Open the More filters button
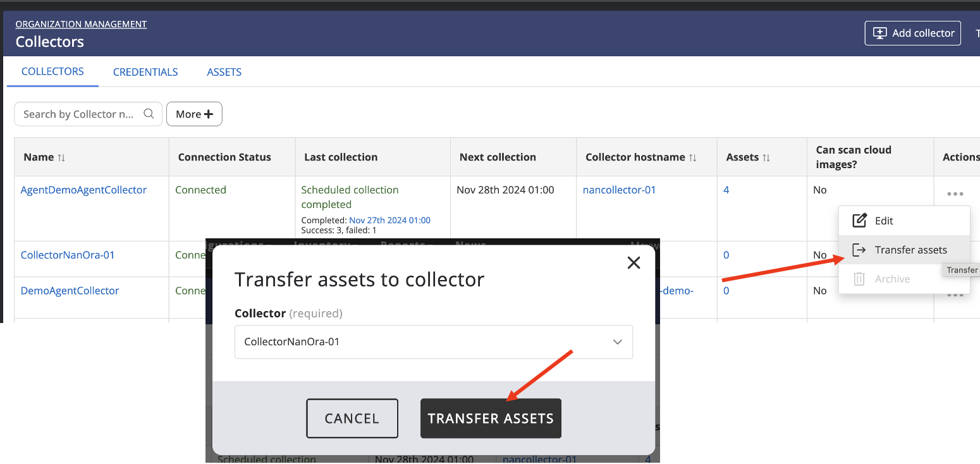This screenshot has height=464, width=980. click(194, 114)
